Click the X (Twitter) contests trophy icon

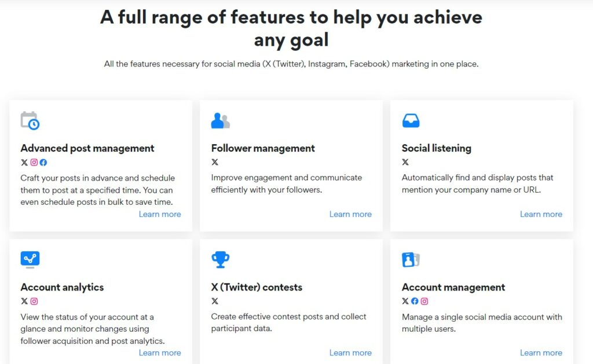pos(220,259)
